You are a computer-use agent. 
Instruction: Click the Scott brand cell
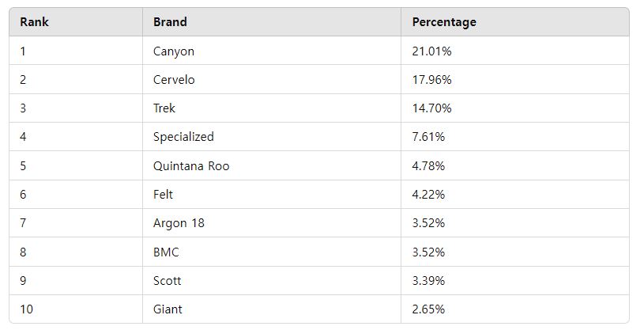168,281
